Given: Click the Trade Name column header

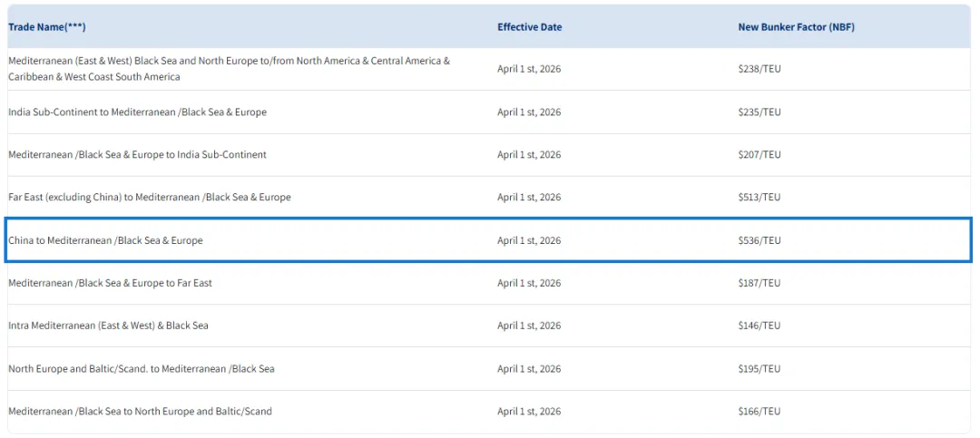Looking at the screenshot, I should (x=47, y=27).
